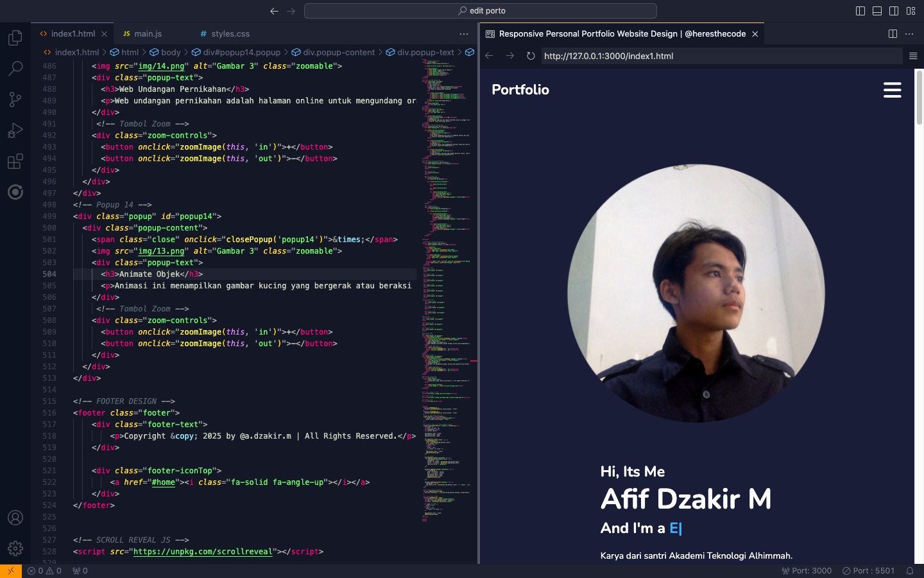
Task: Open the Customize Layout control
Action: pos(911,11)
